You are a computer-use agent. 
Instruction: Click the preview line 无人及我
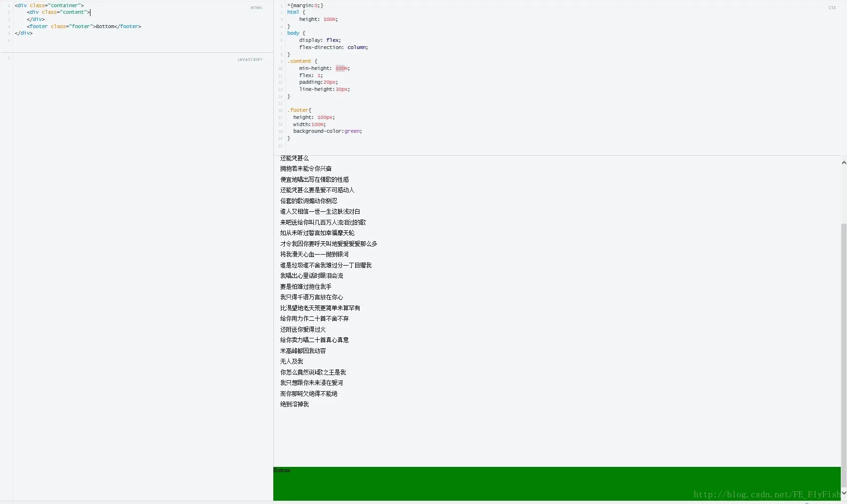click(291, 361)
